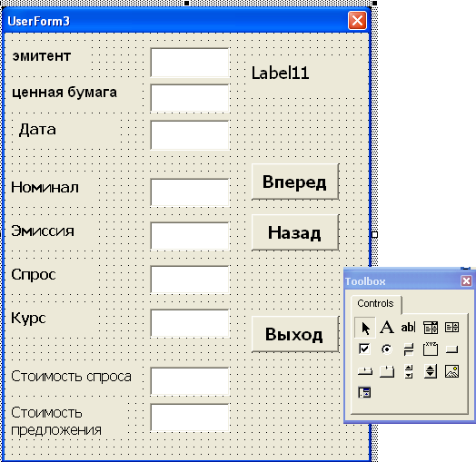This screenshot has width=476, height=462.
Task: Select the ценная бумага label
Action: point(64,93)
